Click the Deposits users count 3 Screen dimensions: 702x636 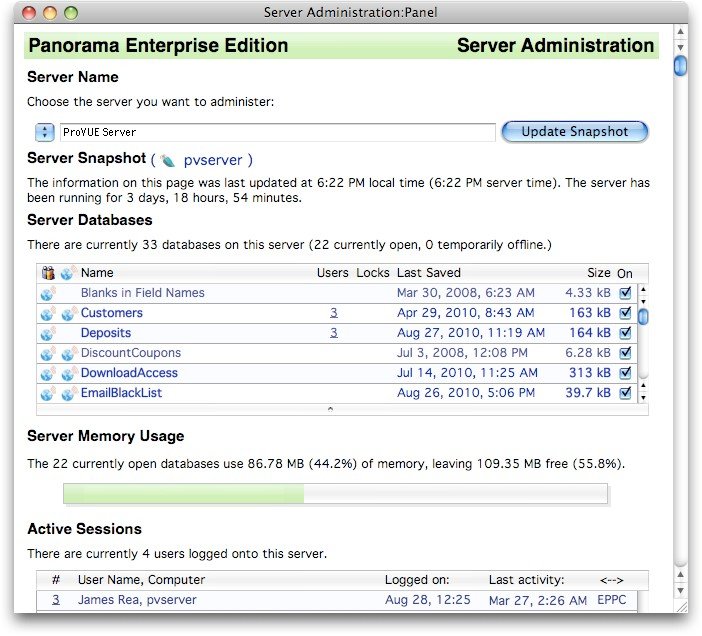click(x=334, y=333)
